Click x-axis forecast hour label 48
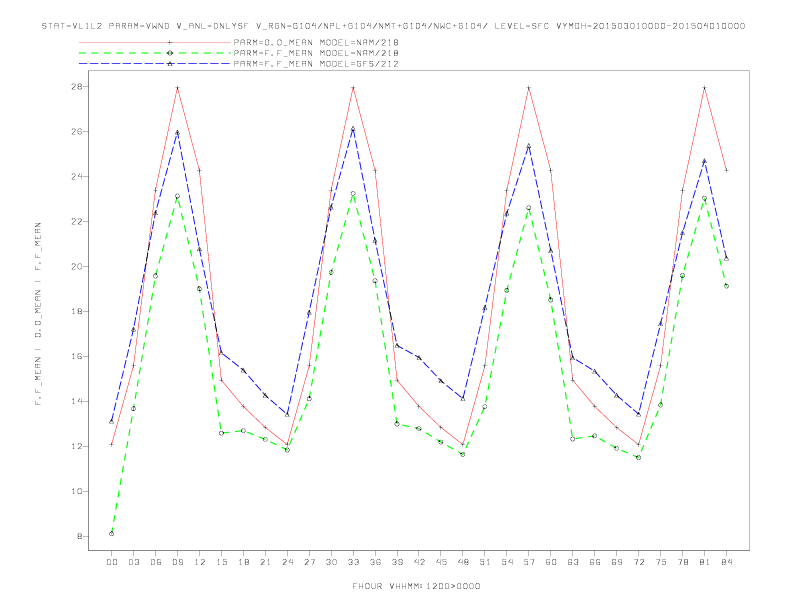Viewport: 792px width, 612px height. pos(463,562)
